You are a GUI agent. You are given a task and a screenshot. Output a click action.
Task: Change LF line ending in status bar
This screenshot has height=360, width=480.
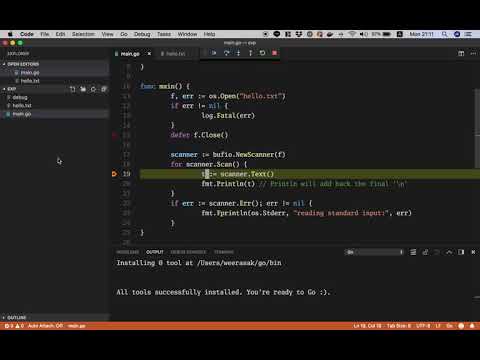(x=438, y=326)
